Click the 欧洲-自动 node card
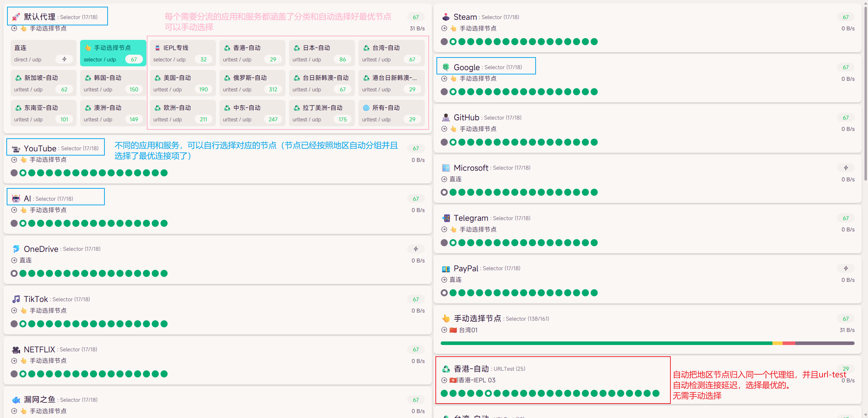Screen dimensions: 868x418 click(x=182, y=113)
